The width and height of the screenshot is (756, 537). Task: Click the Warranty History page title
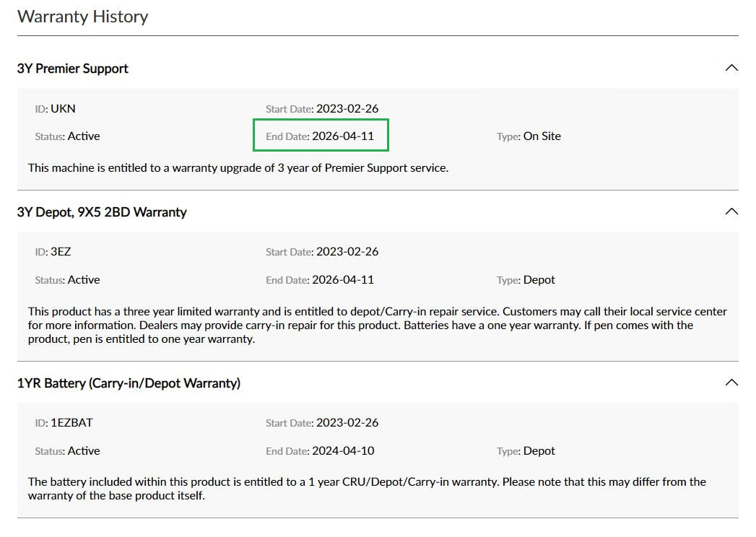[x=82, y=16]
